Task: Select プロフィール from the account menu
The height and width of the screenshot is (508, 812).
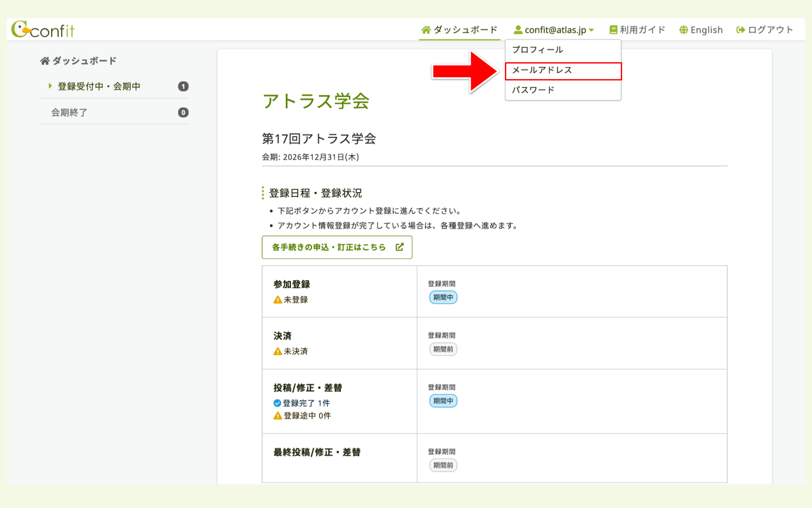Action: click(x=538, y=50)
